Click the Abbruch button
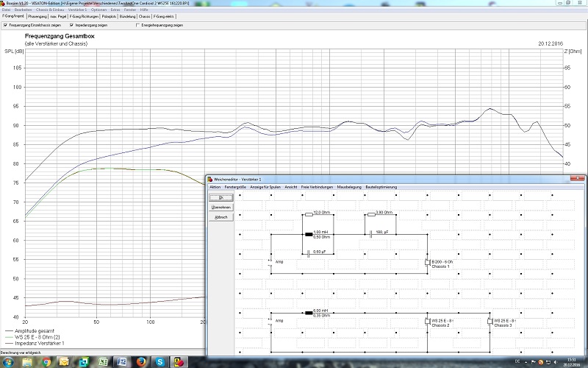Viewport: 588px width, 368px height. 220,217
